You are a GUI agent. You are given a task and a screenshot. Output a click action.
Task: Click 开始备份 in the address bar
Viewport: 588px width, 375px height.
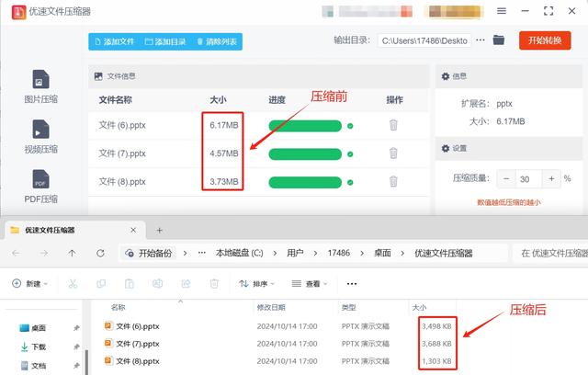(x=149, y=254)
